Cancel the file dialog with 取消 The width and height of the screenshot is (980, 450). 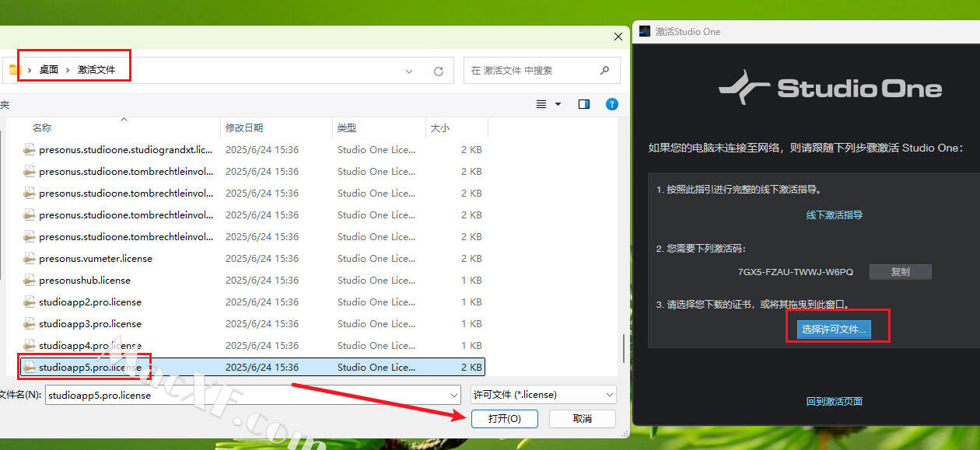click(583, 419)
